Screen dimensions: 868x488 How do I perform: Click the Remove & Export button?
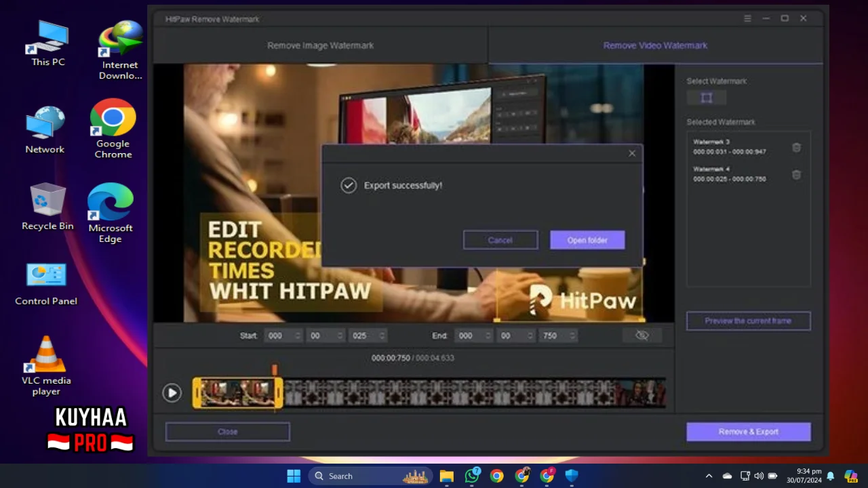748,432
